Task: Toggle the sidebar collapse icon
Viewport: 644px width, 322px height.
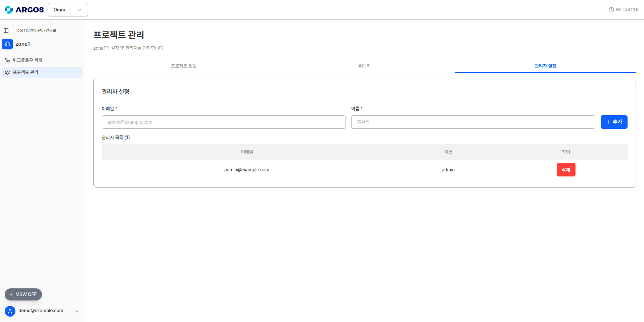Action: pos(6,31)
